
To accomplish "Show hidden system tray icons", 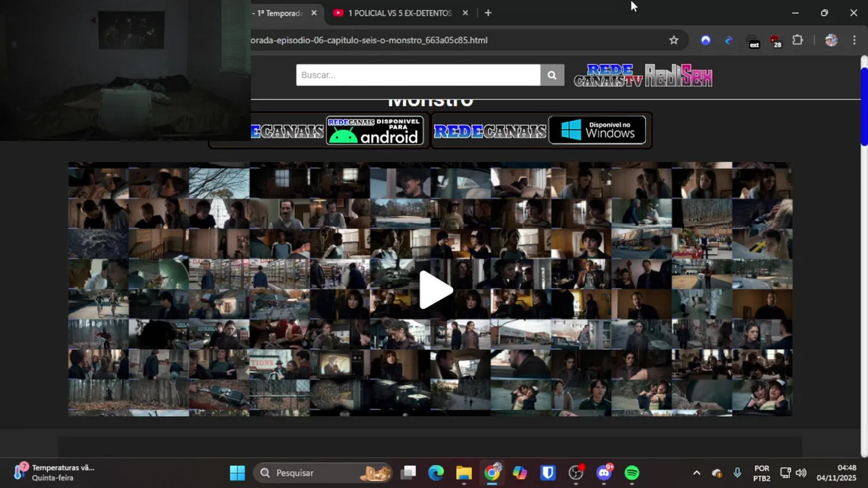I will point(696,473).
